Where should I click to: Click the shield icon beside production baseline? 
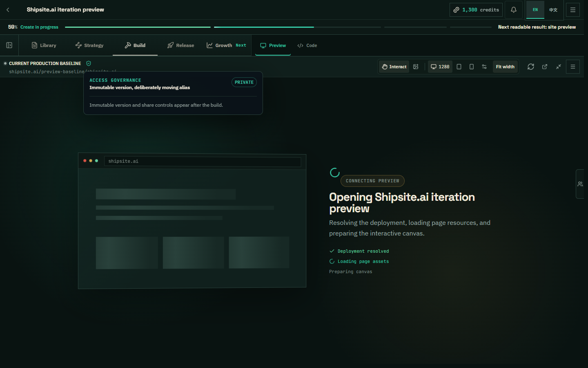89,63
